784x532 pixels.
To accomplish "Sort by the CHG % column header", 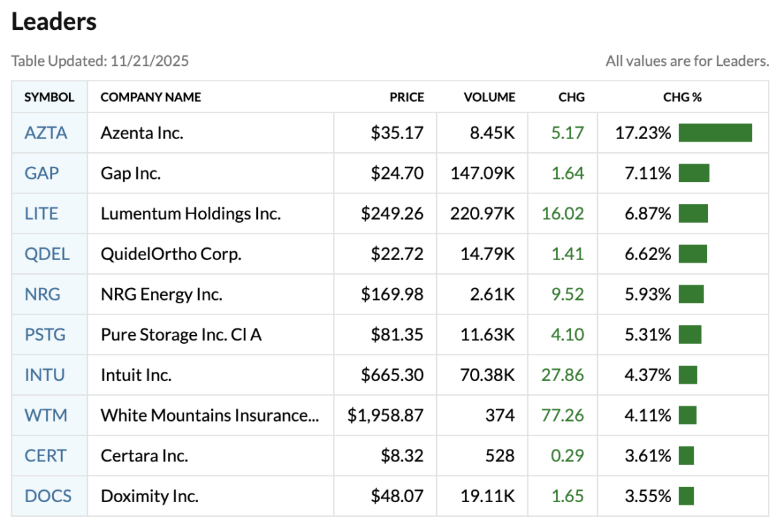I will [x=682, y=97].
